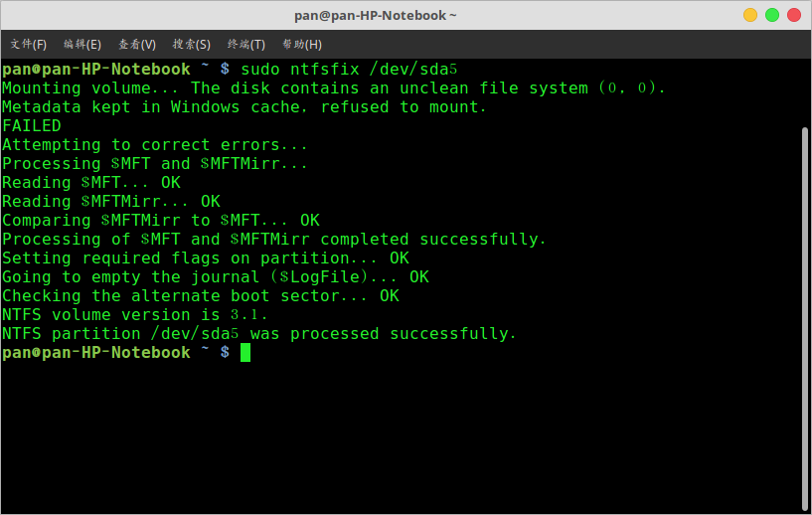812x515 pixels.
Task: Click the terminal's vertical scrollbar
Action: pyautogui.click(x=805, y=298)
